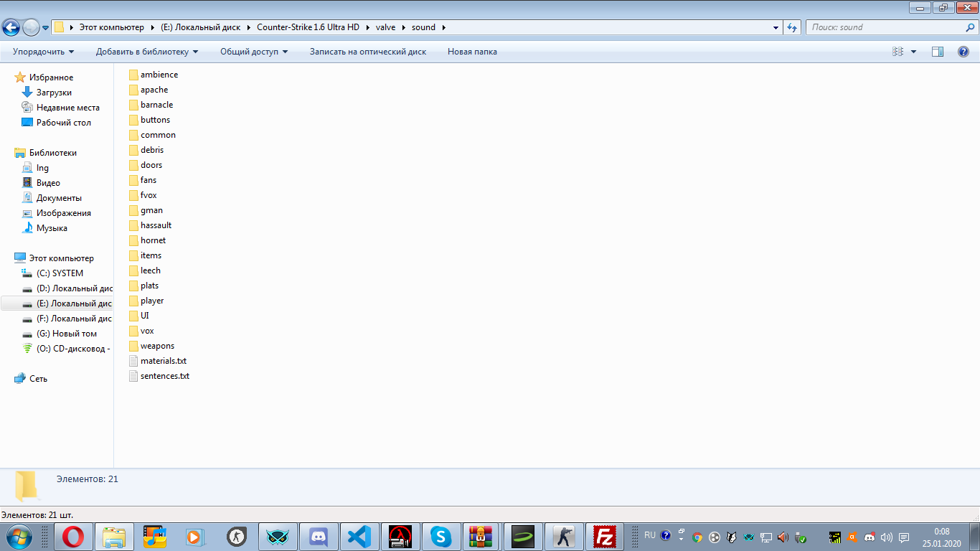Open the Документы library

(59, 198)
